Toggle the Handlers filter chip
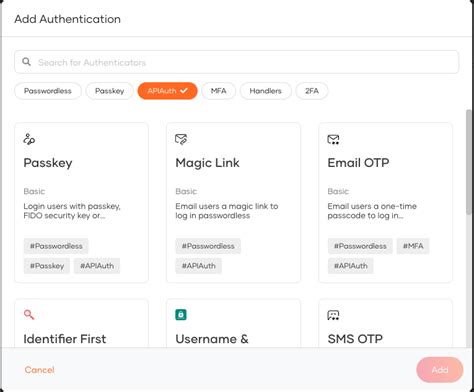The height and width of the screenshot is (392, 474). 266,91
